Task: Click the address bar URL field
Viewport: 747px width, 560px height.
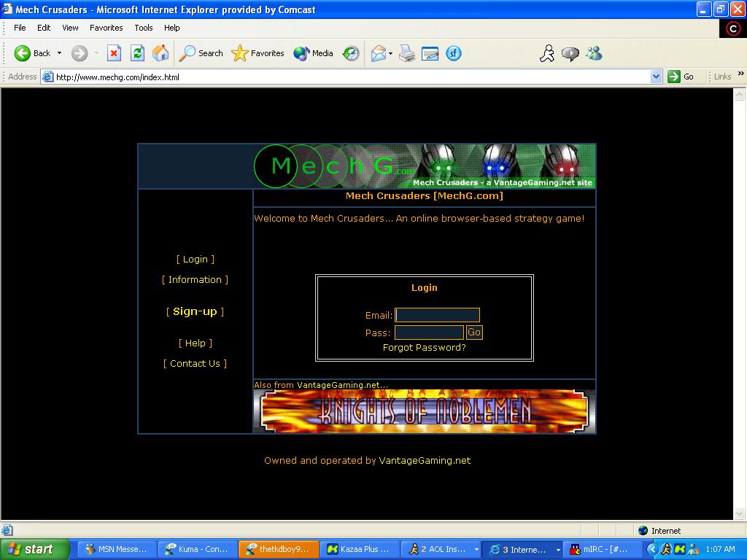Action: pyautogui.click(x=352, y=77)
